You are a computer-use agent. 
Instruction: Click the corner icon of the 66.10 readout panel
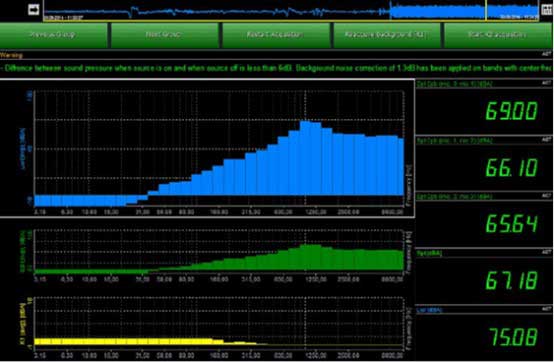click(546, 140)
